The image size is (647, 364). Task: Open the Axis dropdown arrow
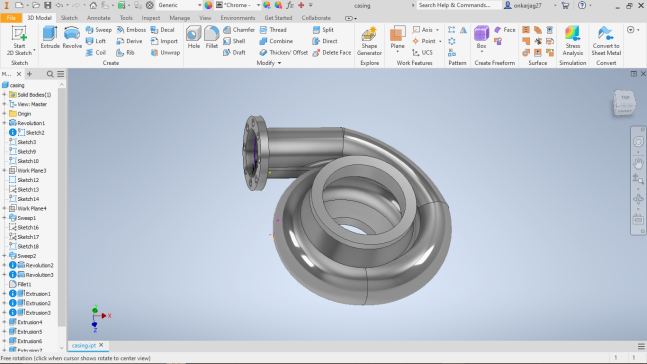(437, 30)
